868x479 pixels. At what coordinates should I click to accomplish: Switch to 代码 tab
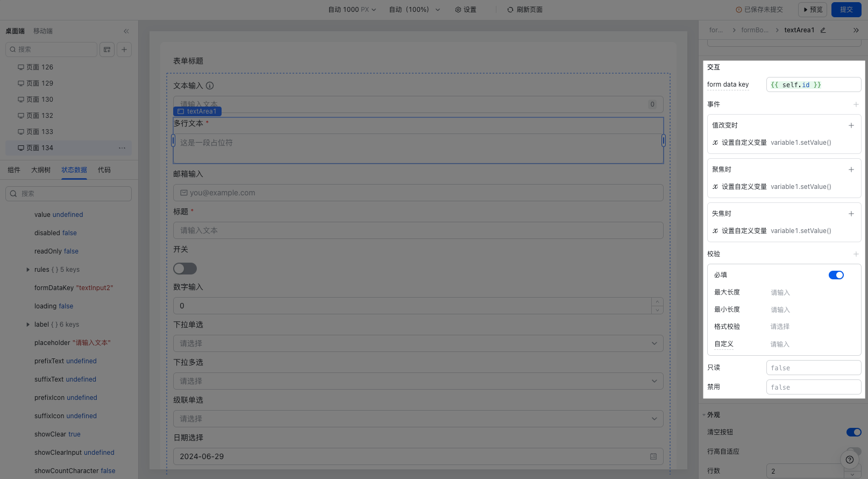point(104,170)
